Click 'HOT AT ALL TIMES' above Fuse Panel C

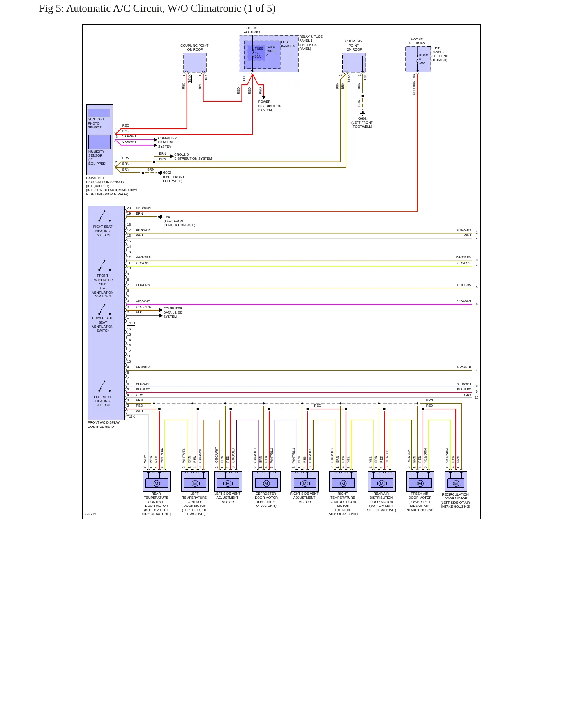(x=417, y=41)
